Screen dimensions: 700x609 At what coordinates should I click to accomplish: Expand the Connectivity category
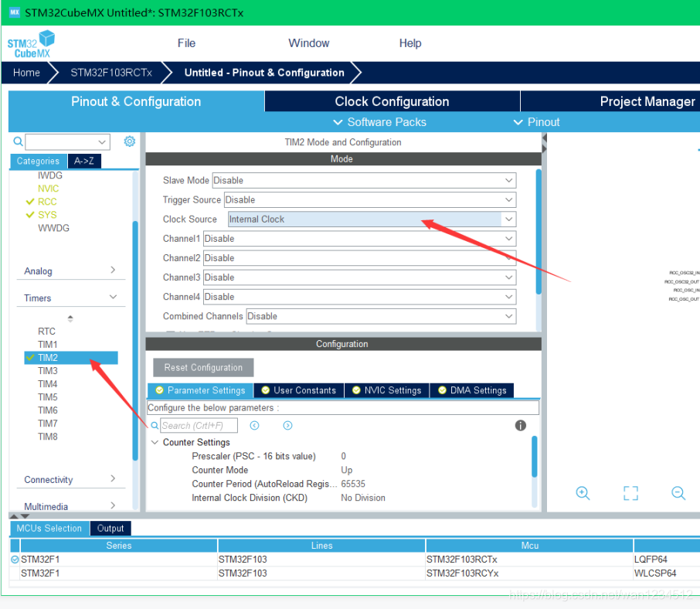point(113,479)
